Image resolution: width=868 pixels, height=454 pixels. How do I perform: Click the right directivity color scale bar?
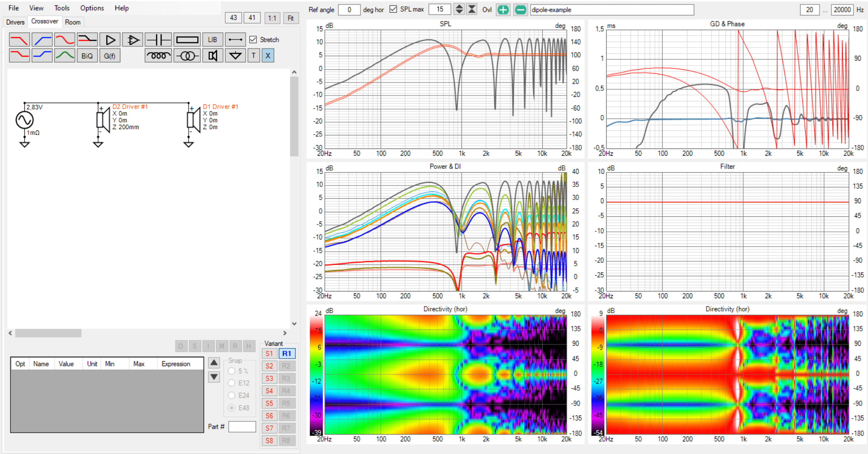(597, 375)
